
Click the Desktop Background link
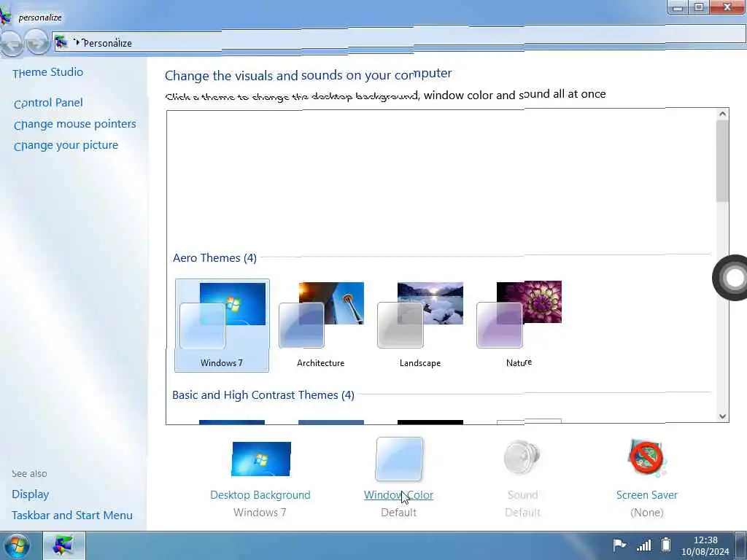click(260, 495)
